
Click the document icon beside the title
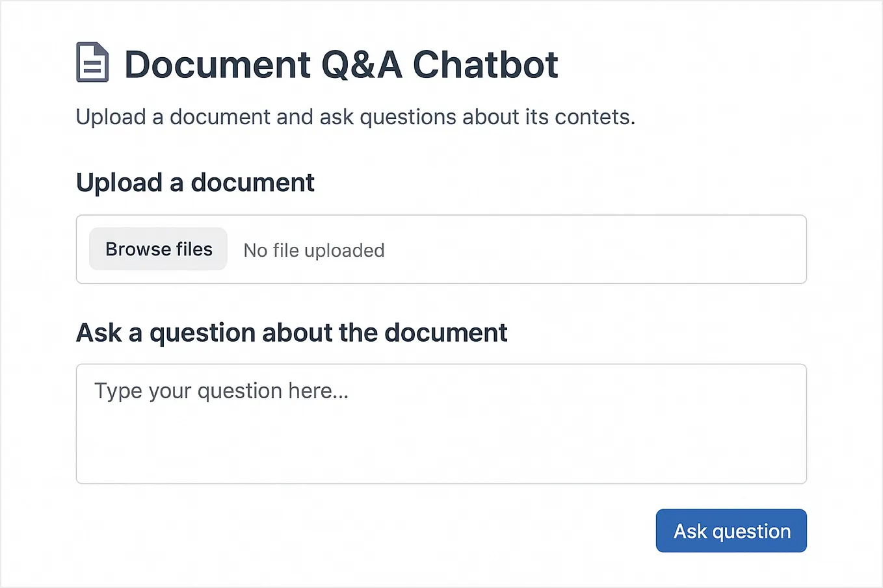[x=91, y=63]
